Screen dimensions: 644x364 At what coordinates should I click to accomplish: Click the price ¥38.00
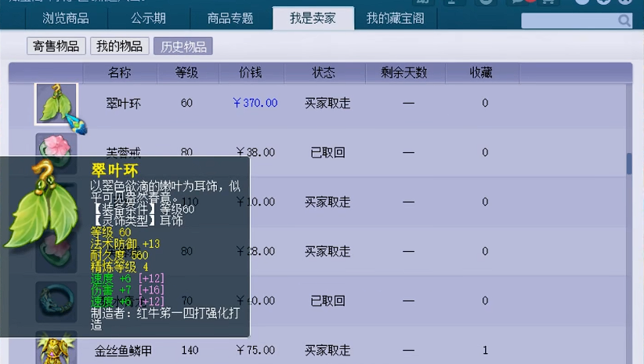tap(255, 153)
